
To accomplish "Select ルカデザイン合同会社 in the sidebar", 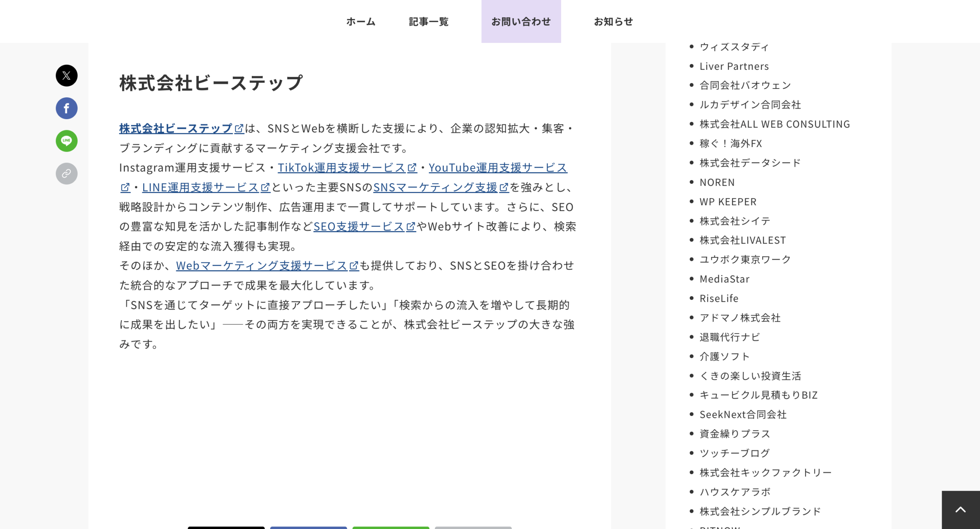I will coord(750,105).
